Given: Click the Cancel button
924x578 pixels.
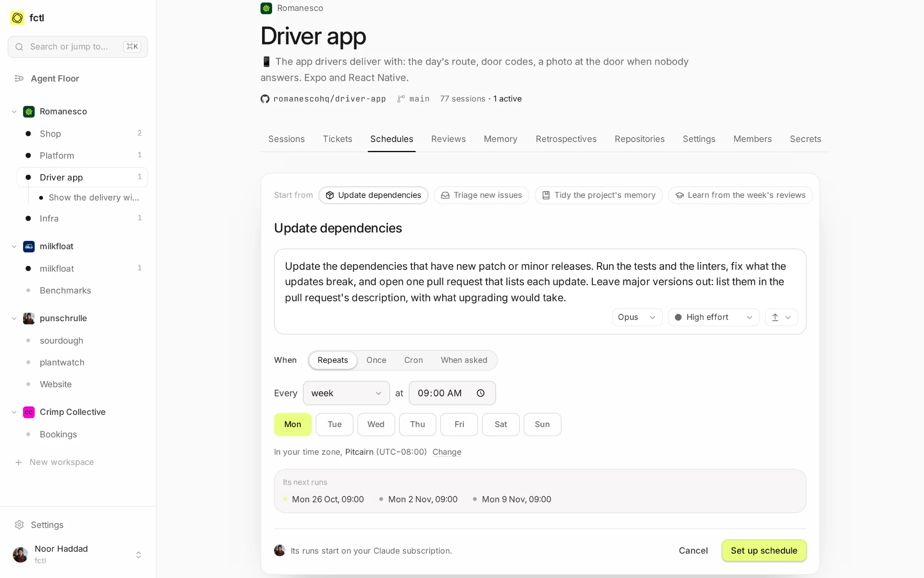Looking at the screenshot, I should point(693,551).
